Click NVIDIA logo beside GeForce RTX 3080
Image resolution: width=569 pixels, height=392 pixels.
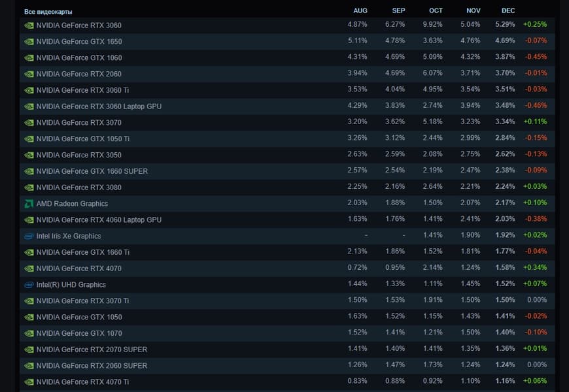(x=29, y=188)
